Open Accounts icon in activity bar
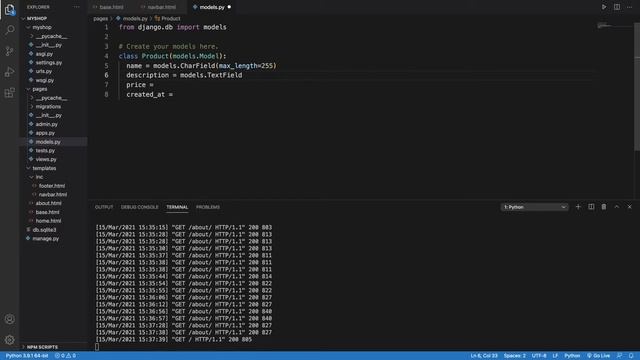640x360 pixels. [9, 319]
